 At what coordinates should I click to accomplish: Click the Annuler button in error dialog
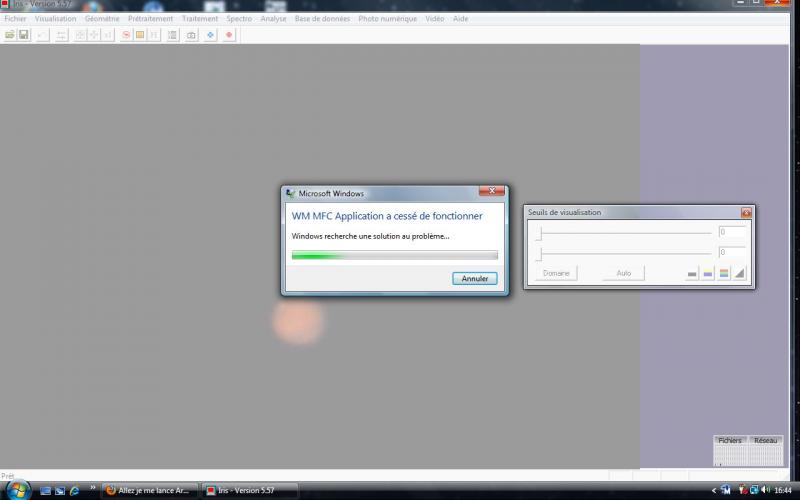474,279
